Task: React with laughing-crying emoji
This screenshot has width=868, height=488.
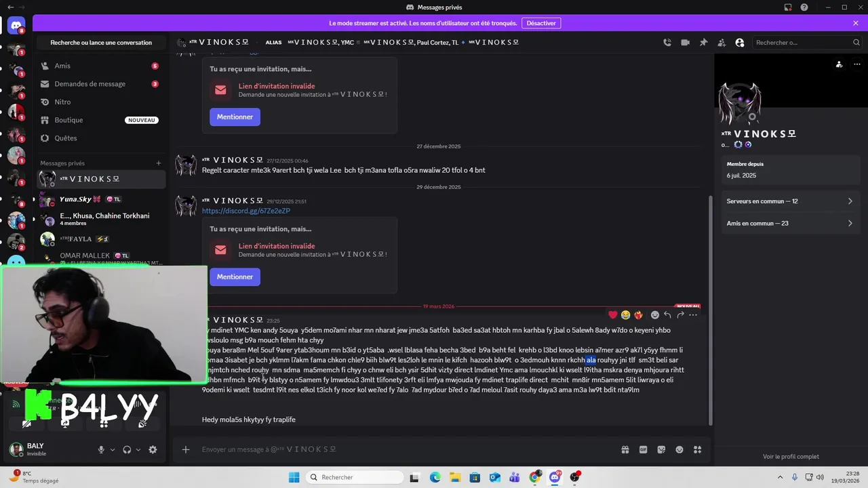Action: click(625, 314)
